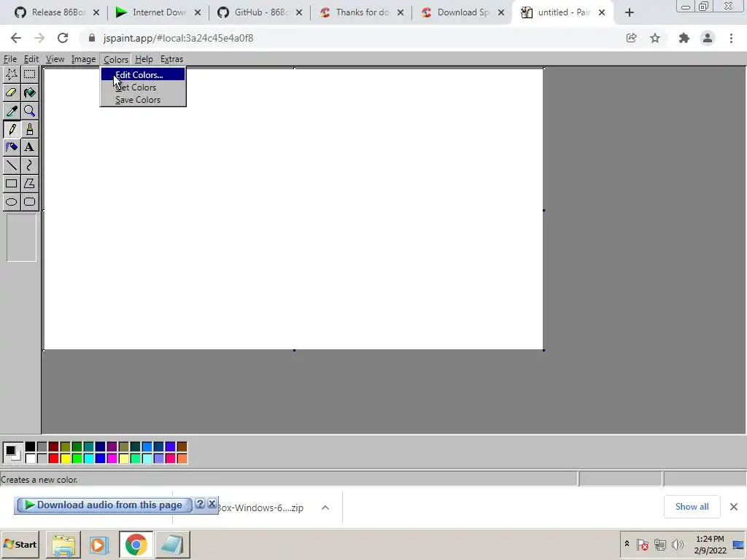The width and height of the screenshot is (747, 560).
Task: Select the Curve tool
Action: (x=29, y=166)
